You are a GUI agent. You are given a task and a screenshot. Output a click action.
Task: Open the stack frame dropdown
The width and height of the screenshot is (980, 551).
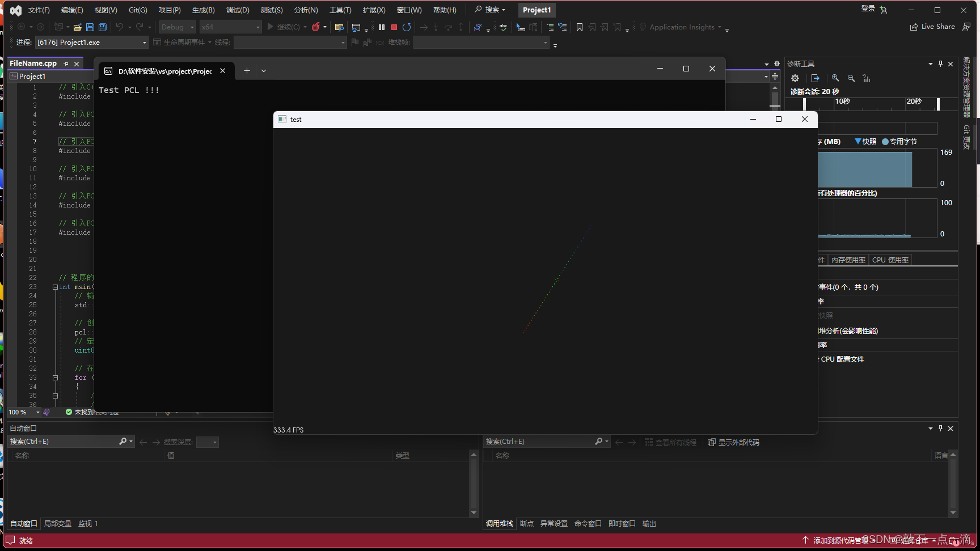coord(481,43)
